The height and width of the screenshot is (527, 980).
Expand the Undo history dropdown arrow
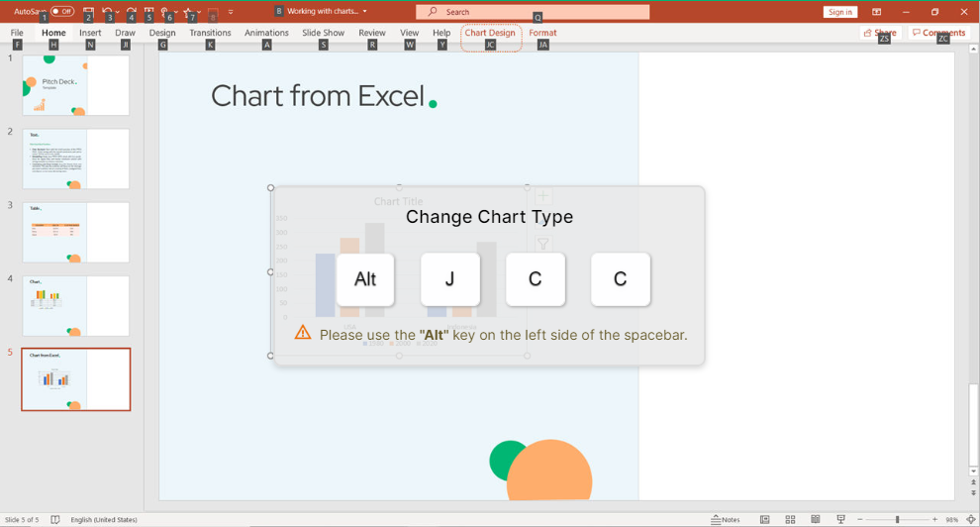point(117,11)
